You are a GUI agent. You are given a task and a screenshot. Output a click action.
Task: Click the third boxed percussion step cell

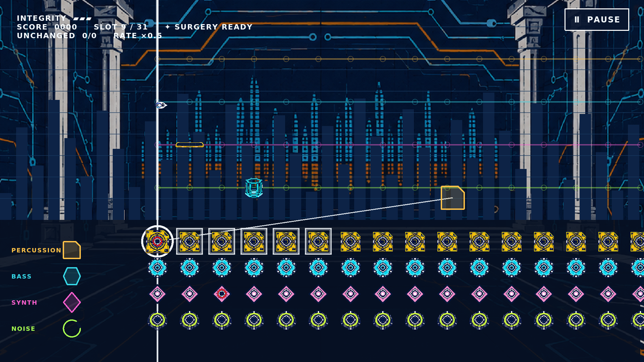click(222, 241)
